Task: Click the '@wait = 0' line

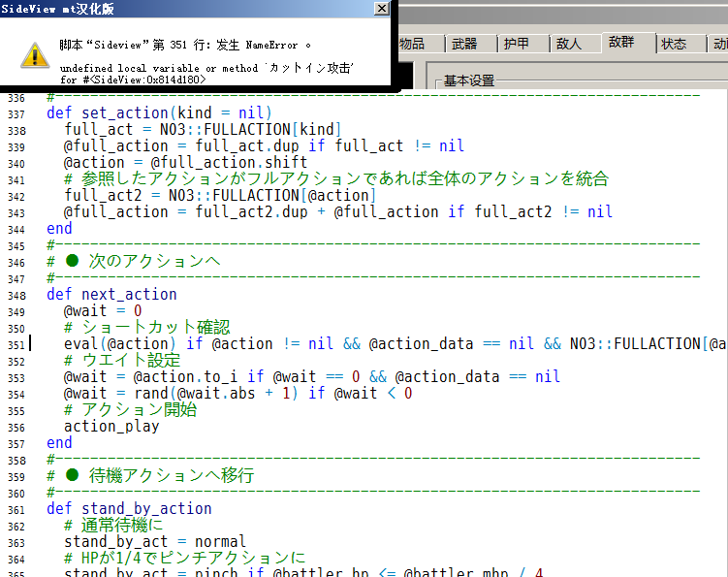Action: [x=103, y=310]
